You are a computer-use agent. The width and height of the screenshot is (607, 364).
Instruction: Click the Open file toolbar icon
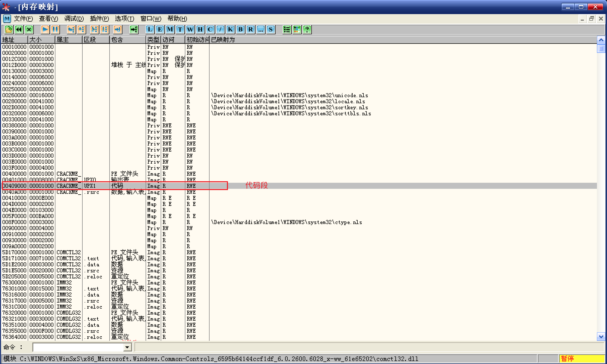[x=9, y=30]
